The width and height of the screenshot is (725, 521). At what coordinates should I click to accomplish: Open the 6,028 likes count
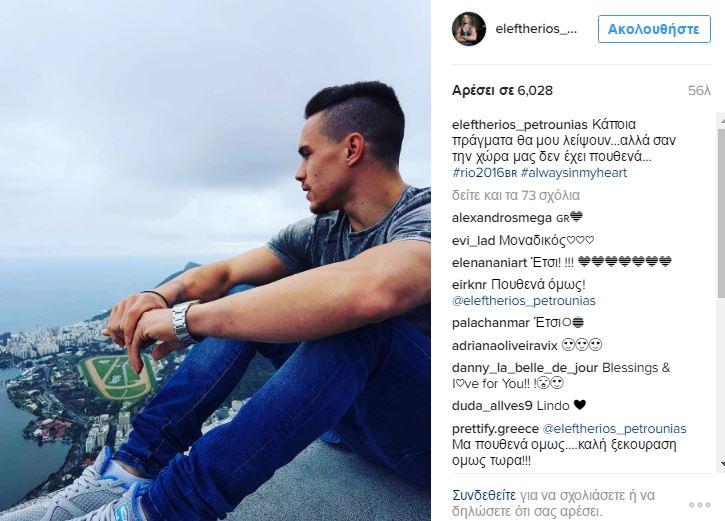(x=503, y=90)
